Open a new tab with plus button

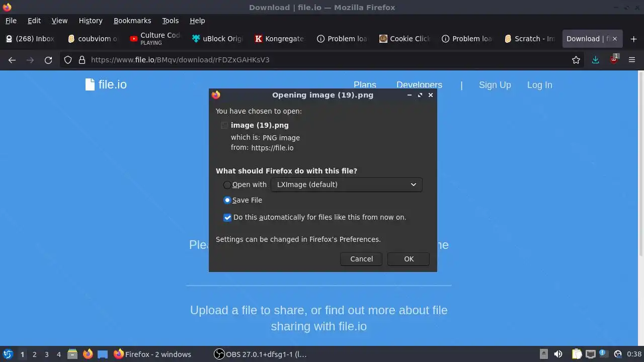point(633,39)
